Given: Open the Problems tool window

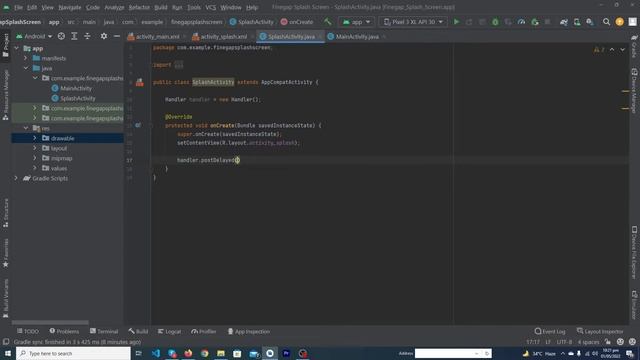Looking at the screenshot, I should tap(64, 331).
